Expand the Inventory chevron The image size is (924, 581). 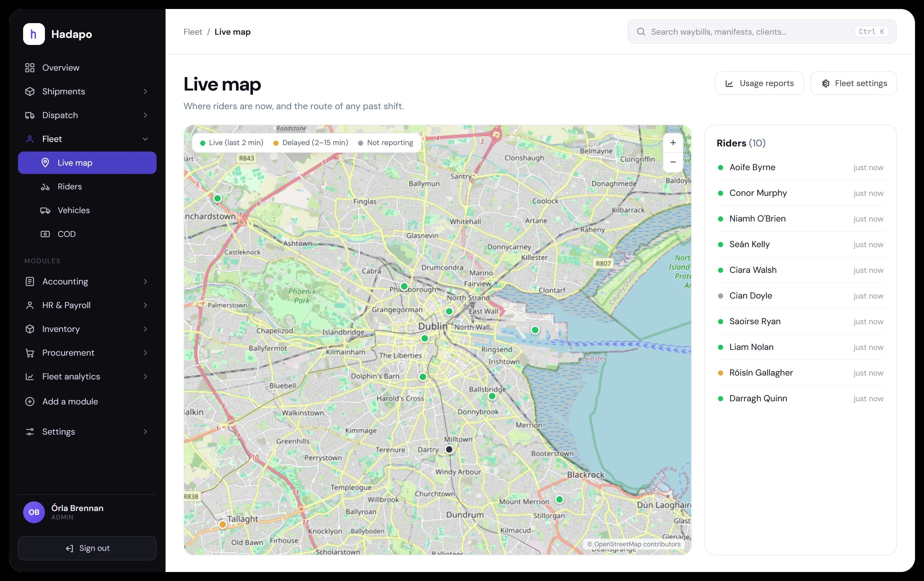point(145,329)
